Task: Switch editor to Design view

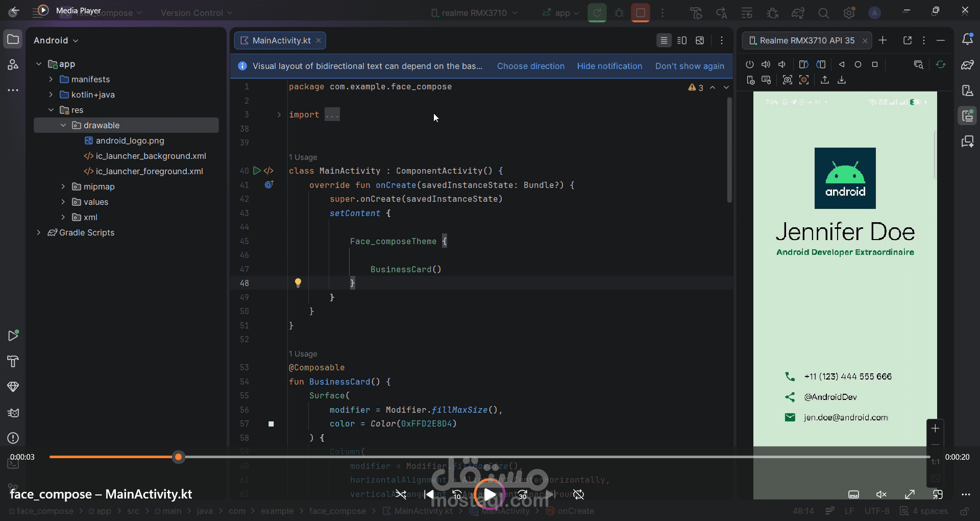Action: click(x=700, y=40)
